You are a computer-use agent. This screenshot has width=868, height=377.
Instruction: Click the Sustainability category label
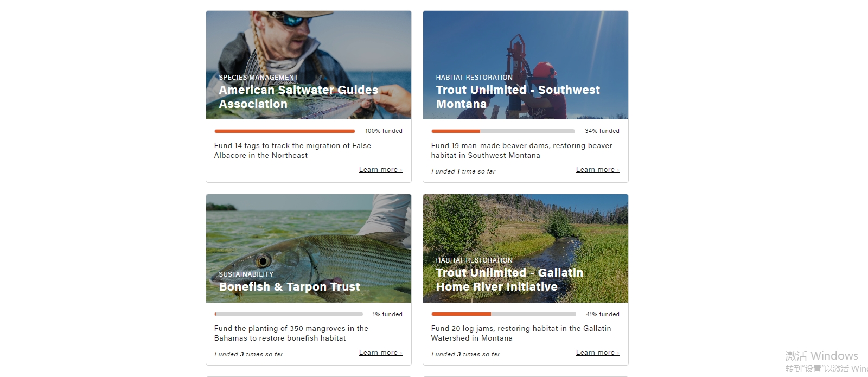(x=246, y=274)
